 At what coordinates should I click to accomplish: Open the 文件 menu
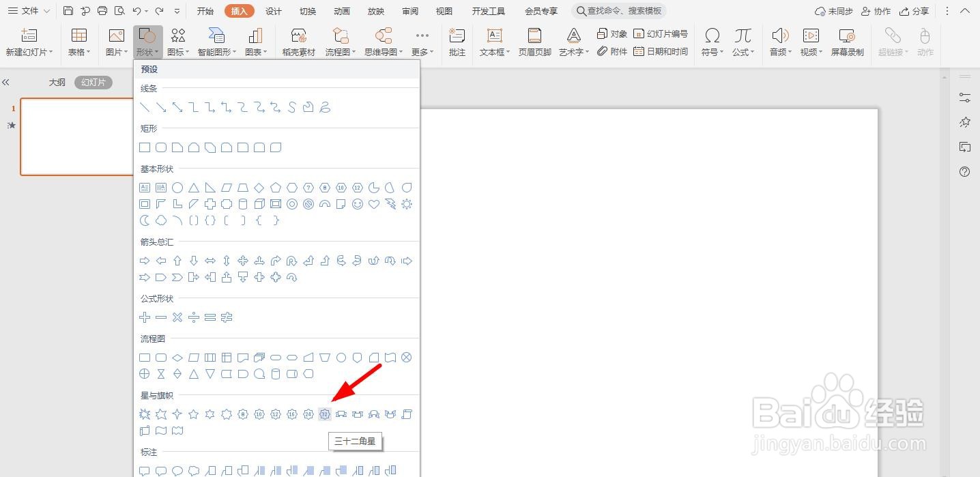click(x=28, y=11)
